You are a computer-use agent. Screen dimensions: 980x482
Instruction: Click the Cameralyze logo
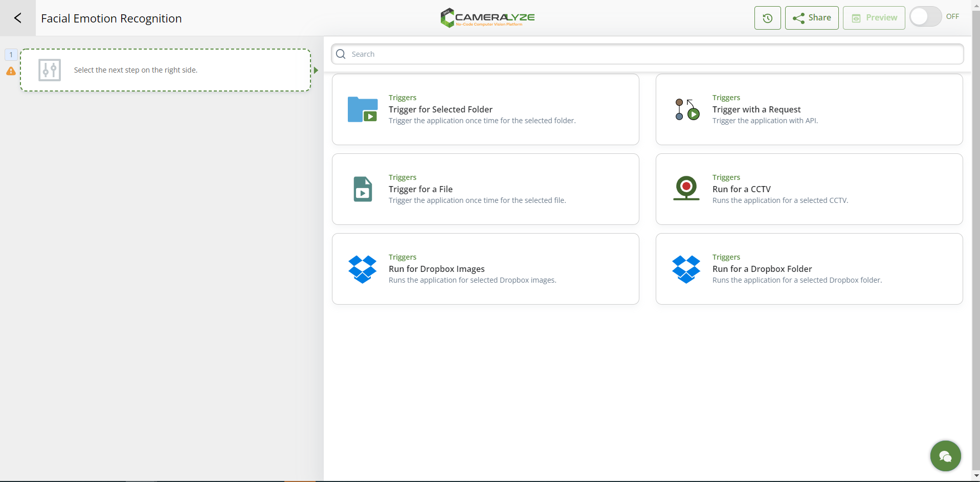point(487,18)
